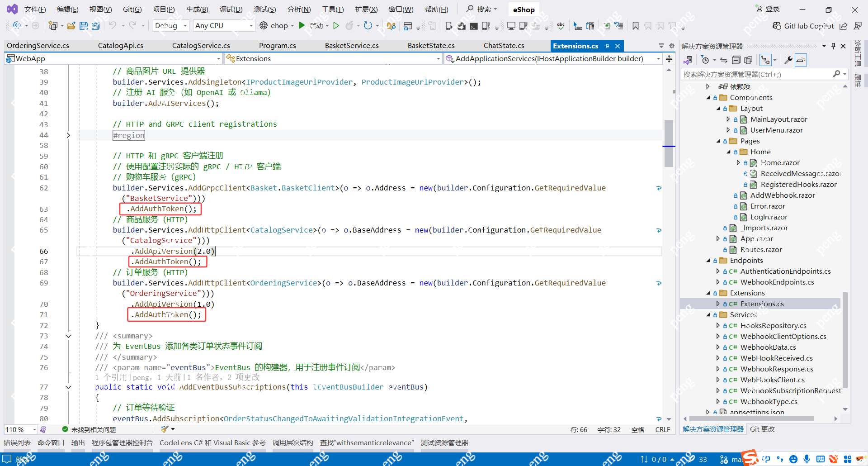Switch to the BasketService.cs tab

(x=352, y=46)
